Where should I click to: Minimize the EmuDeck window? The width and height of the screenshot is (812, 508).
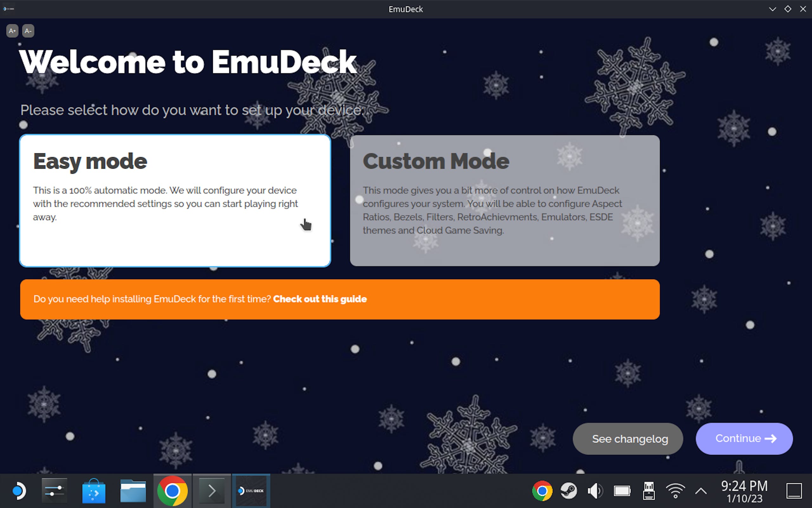[x=772, y=9]
